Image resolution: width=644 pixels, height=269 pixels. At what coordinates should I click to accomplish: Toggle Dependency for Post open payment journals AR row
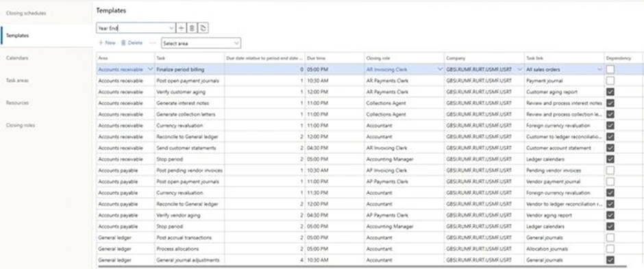click(610, 81)
